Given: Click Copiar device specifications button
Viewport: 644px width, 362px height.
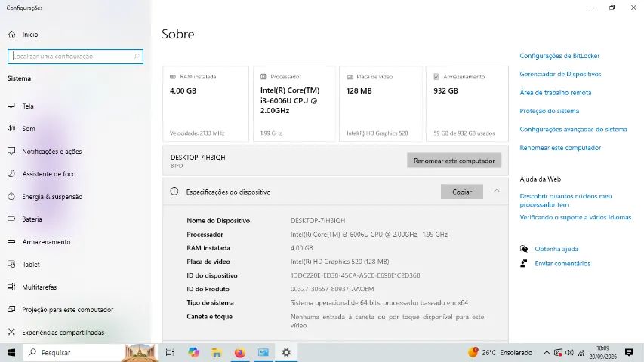Looking at the screenshot, I should (461, 192).
